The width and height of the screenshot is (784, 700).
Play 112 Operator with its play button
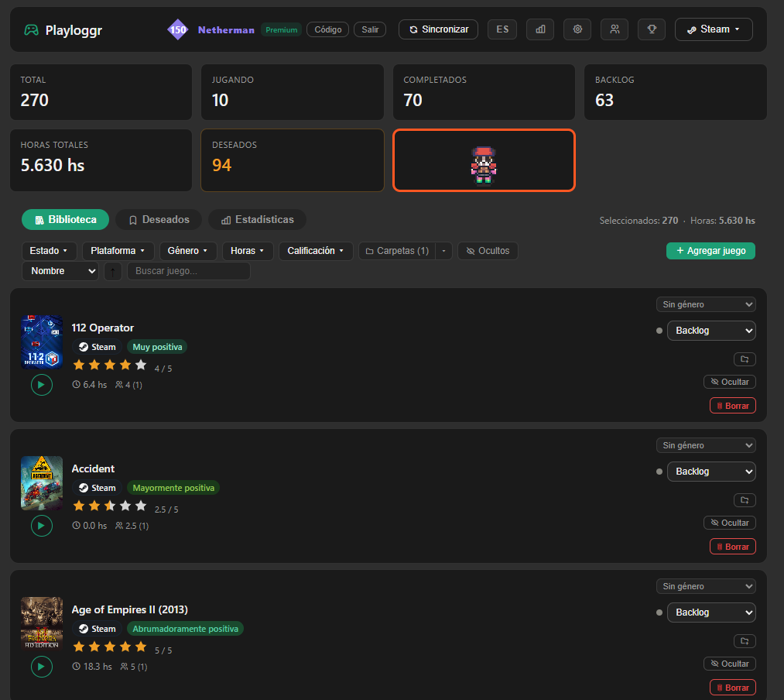(42, 385)
